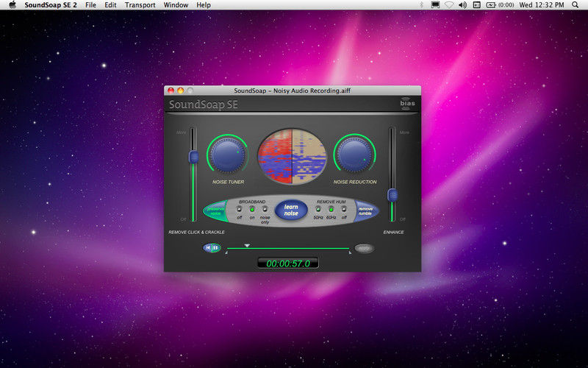Click the Wed 12:32 PM clock

point(542,5)
